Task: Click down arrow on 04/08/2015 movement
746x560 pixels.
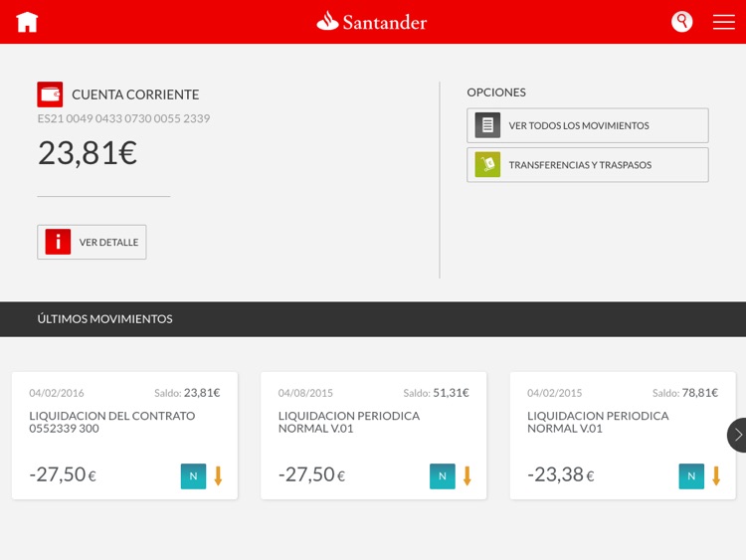Action: click(467, 475)
